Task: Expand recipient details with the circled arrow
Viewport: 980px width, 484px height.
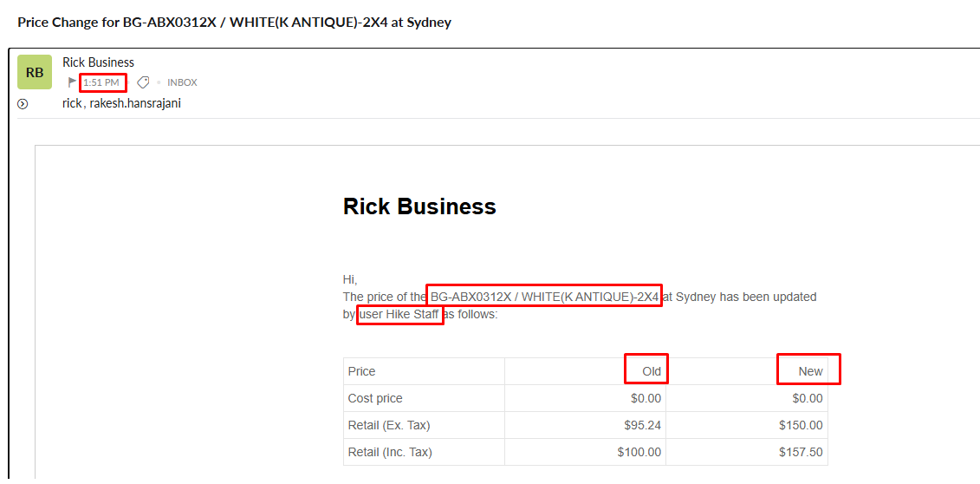Action: point(23,104)
